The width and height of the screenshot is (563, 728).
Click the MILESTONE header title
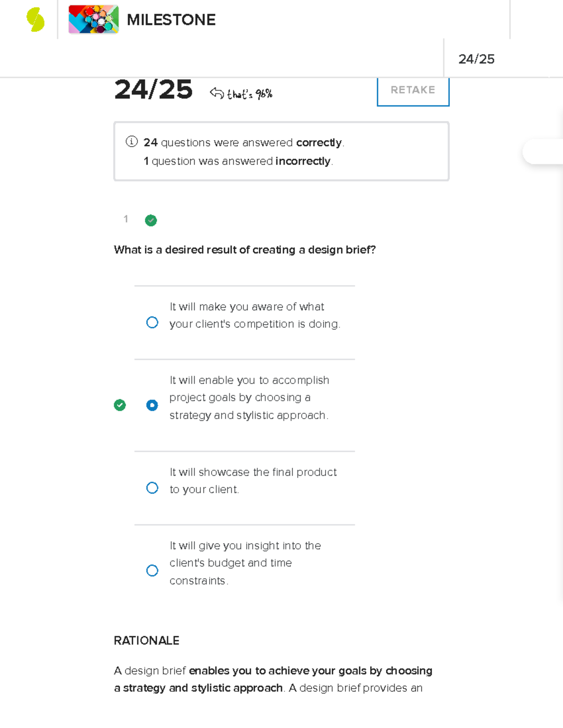point(171,20)
